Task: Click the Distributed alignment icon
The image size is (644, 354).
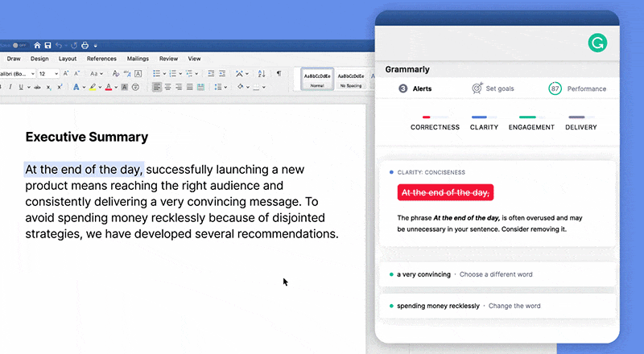Action: (200, 87)
